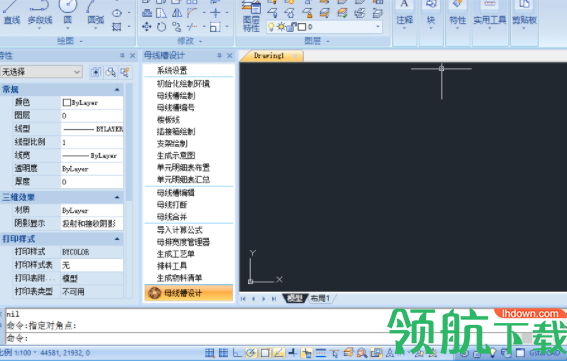Click the first toggle icon beside 无选择
The width and height of the screenshot is (567, 361).
pyautogui.click(x=96, y=72)
